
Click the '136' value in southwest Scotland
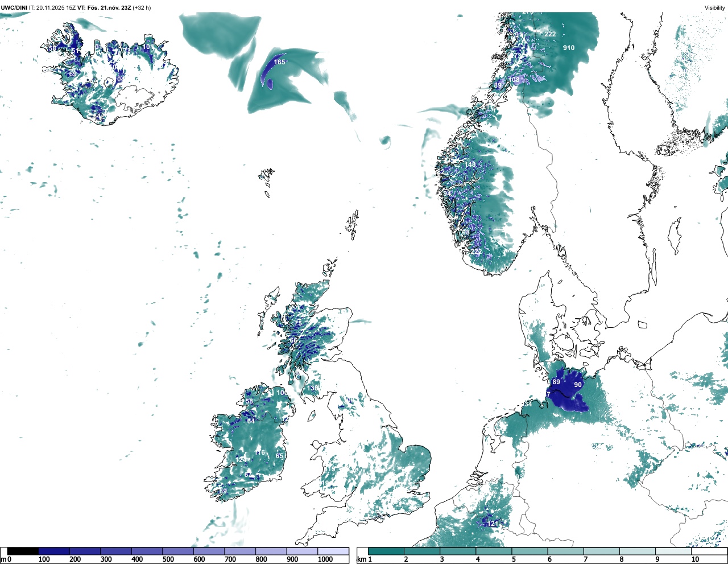click(x=312, y=388)
